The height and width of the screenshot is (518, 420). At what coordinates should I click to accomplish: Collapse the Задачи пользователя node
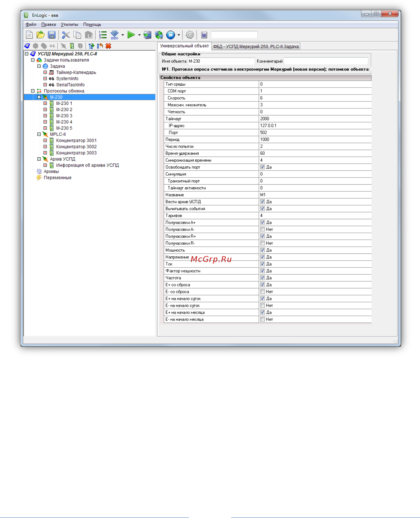[33, 60]
